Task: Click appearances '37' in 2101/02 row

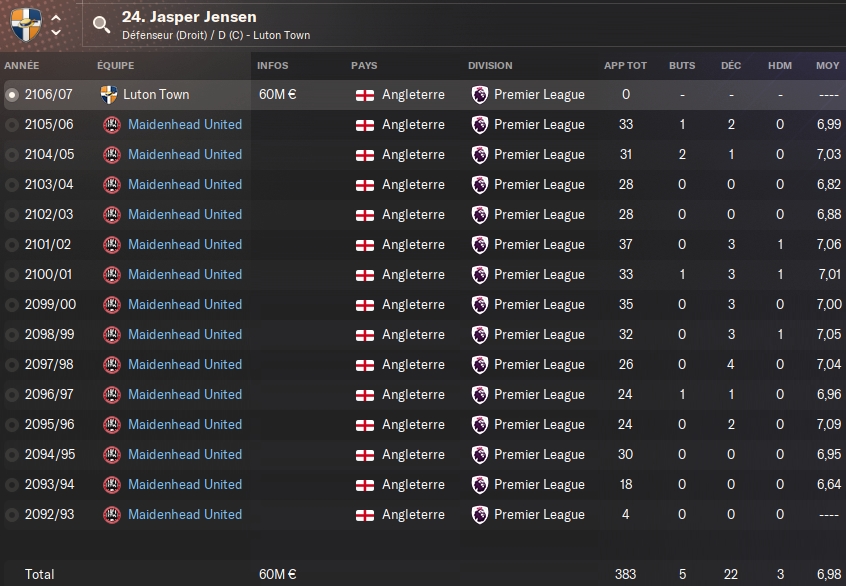Action: tap(625, 244)
